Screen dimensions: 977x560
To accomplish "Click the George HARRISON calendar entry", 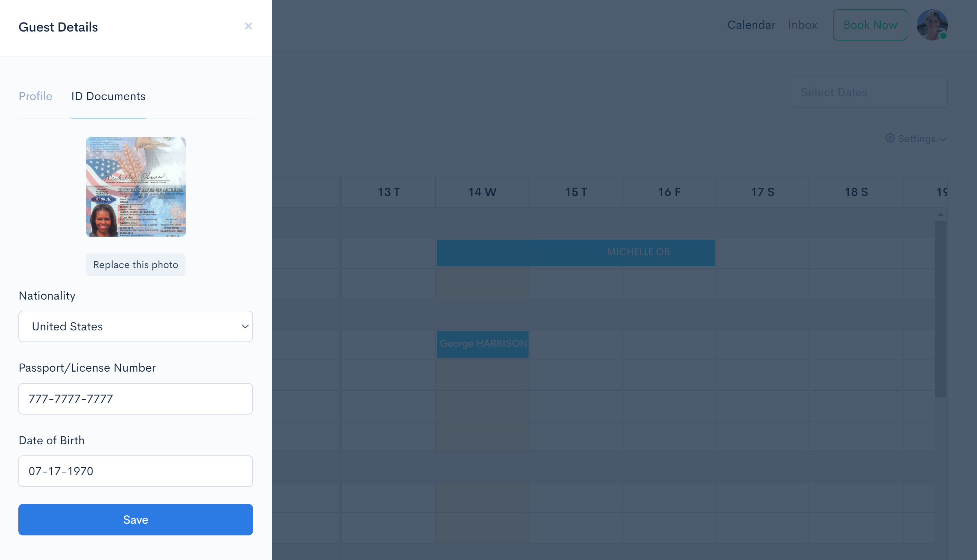I will click(482, 344).
